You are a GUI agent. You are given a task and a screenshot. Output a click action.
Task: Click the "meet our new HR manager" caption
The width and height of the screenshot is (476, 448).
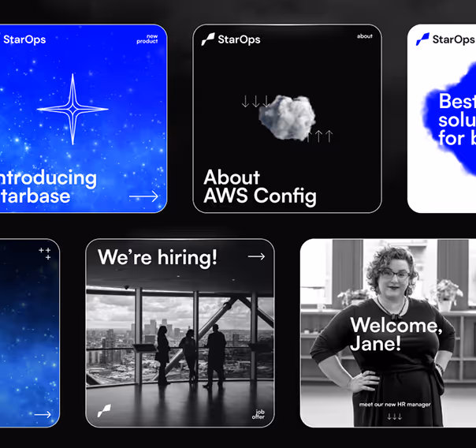[x=394, y=404]
